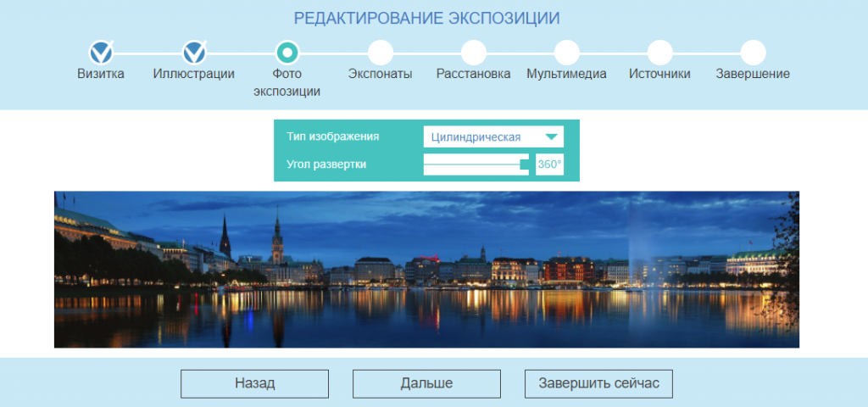Select the active Фото экспозиции step circle

pyautogui.click(x=287, y=53)
